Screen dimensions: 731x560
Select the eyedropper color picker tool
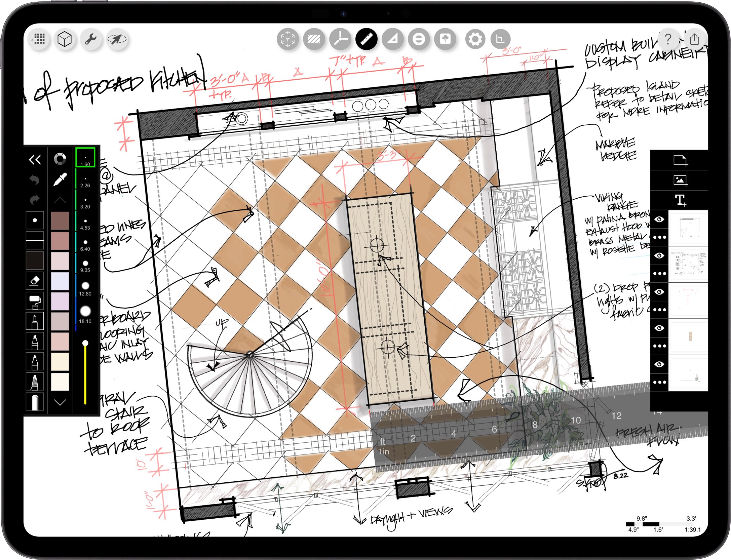(60, 178)
